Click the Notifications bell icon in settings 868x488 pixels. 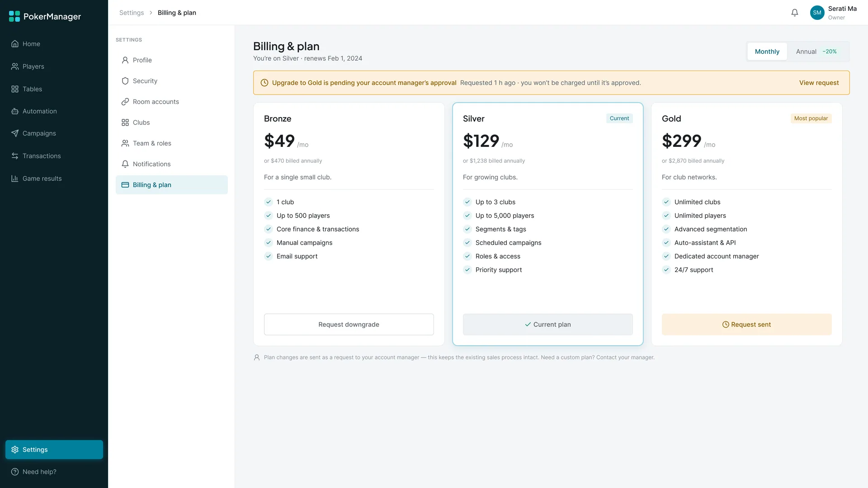coord(125,164)
